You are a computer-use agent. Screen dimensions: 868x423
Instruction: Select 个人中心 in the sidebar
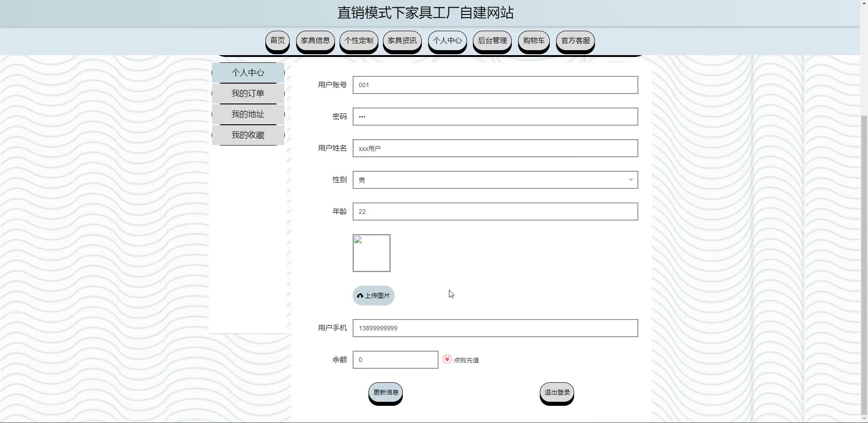click(248, 73)
